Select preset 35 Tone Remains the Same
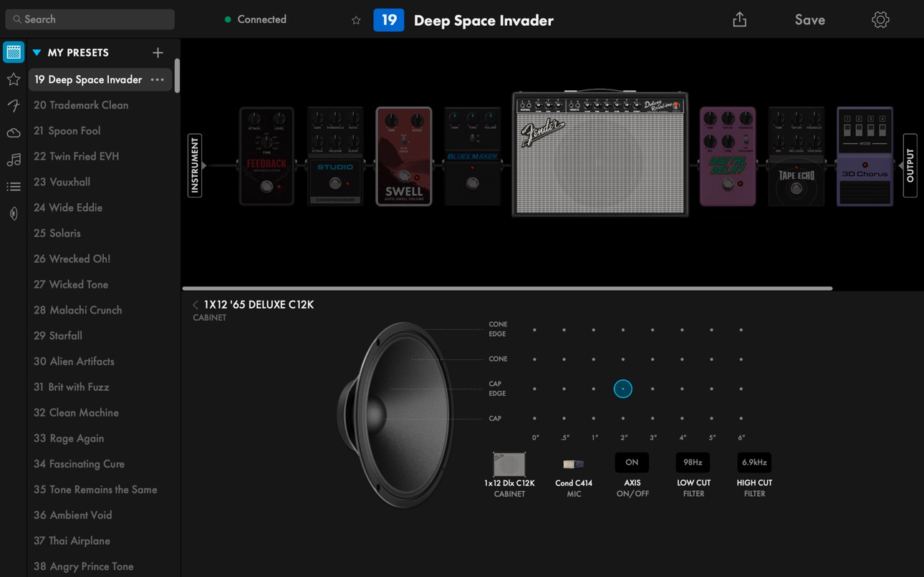The height and width of the screenshot is (577, 924). [x=100, y=490]
